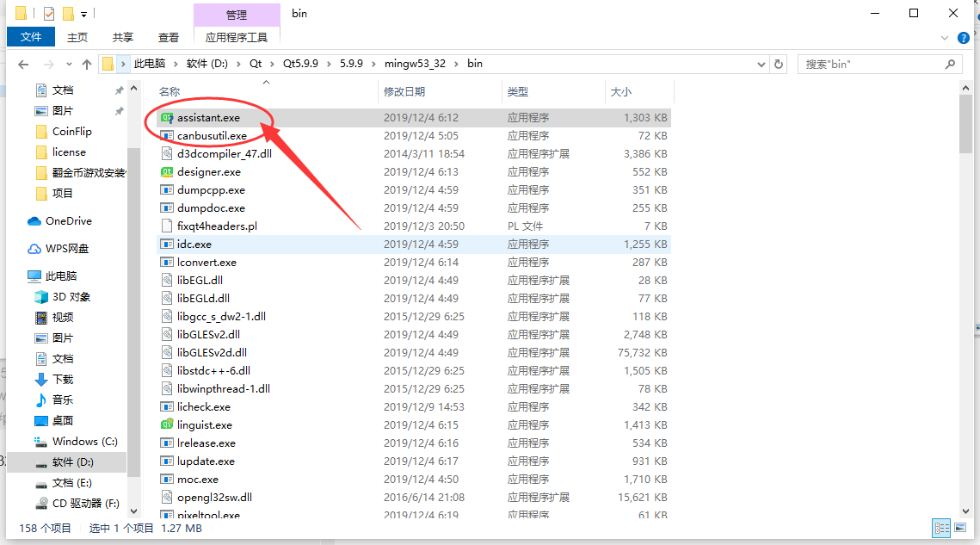Open the recent locations dropdown arrow
This screenshot has height=545, width=980.
click(x=69, y=64)
